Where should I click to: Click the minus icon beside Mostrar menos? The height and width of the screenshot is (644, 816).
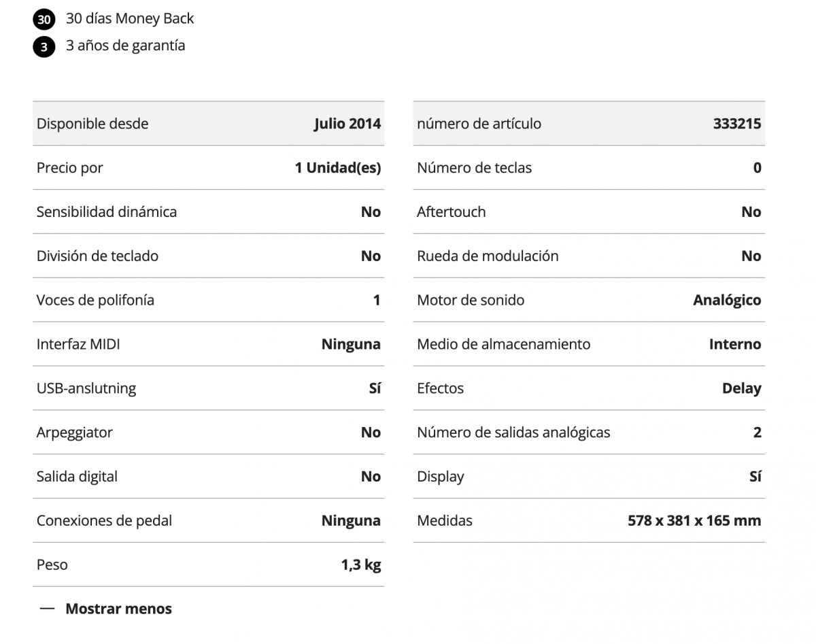point(47,609)
